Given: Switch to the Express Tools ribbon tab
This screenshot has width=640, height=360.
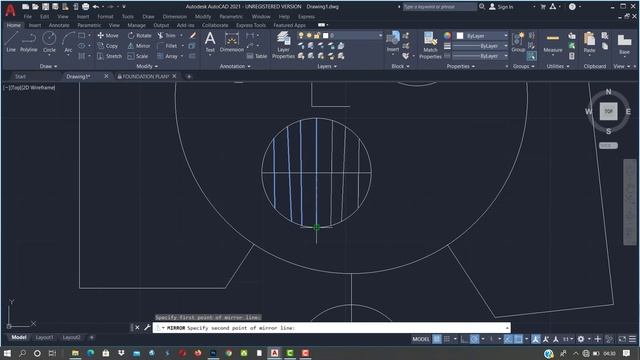Looking at the screenshot, I should tap(251, 25).
